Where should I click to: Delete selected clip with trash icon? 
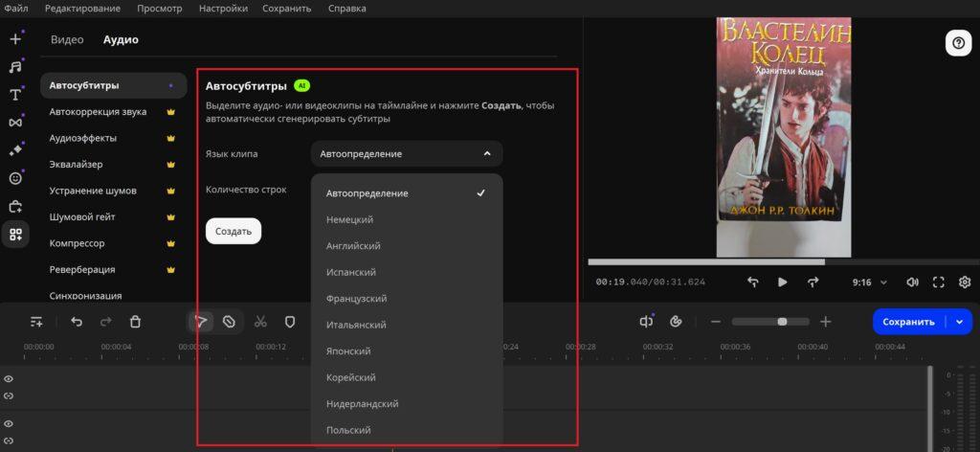135,322
